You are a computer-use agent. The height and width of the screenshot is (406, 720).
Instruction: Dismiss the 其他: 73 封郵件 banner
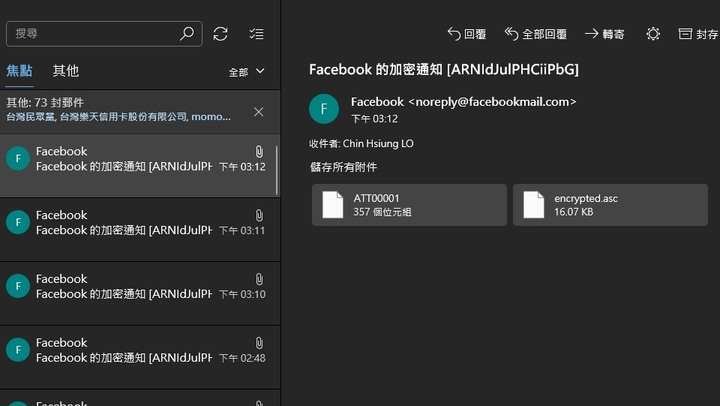pyautogui.click(x=259, y=112)
